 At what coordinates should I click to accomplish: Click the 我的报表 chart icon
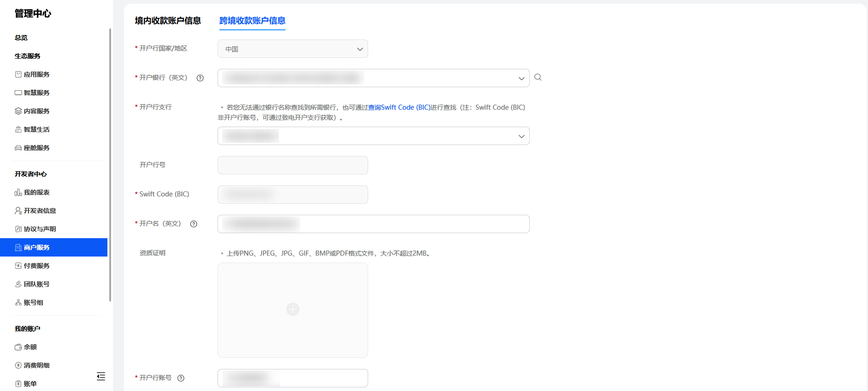pyautogui.click(x=18, y=192)
